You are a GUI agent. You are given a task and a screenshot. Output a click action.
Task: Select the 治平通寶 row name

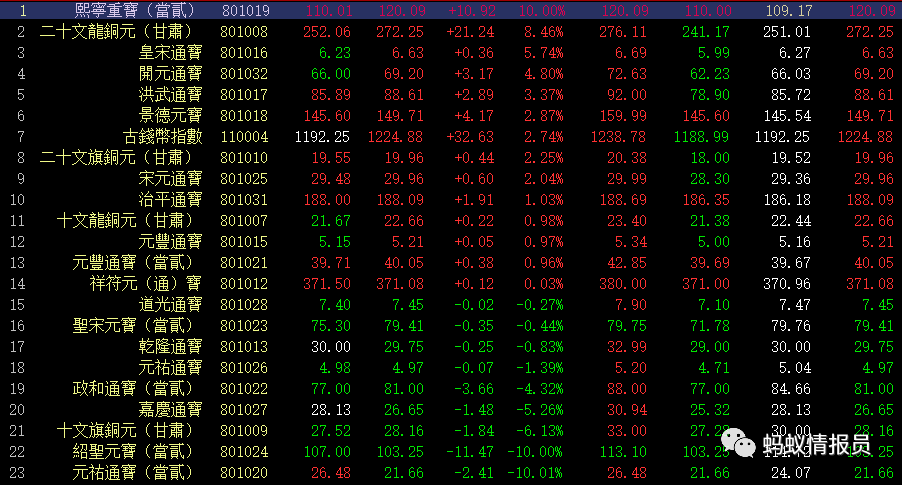click(170, 200)
